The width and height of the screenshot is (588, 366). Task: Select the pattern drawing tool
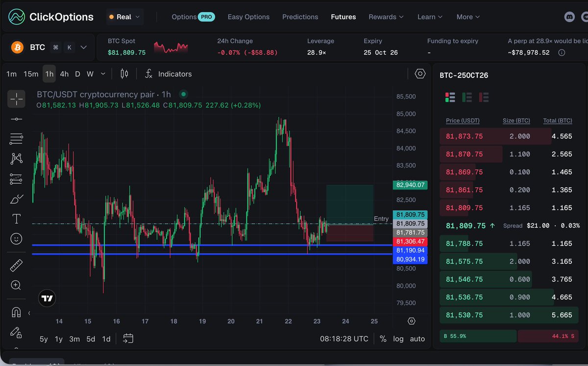[16, 159]
